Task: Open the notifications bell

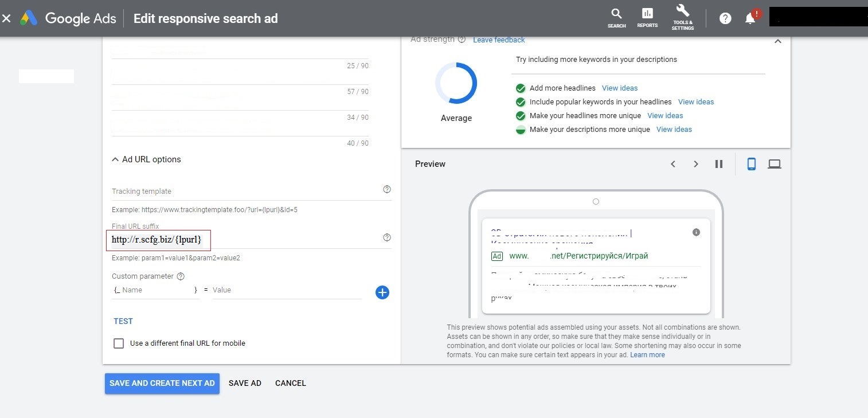Action: (750, 18)
